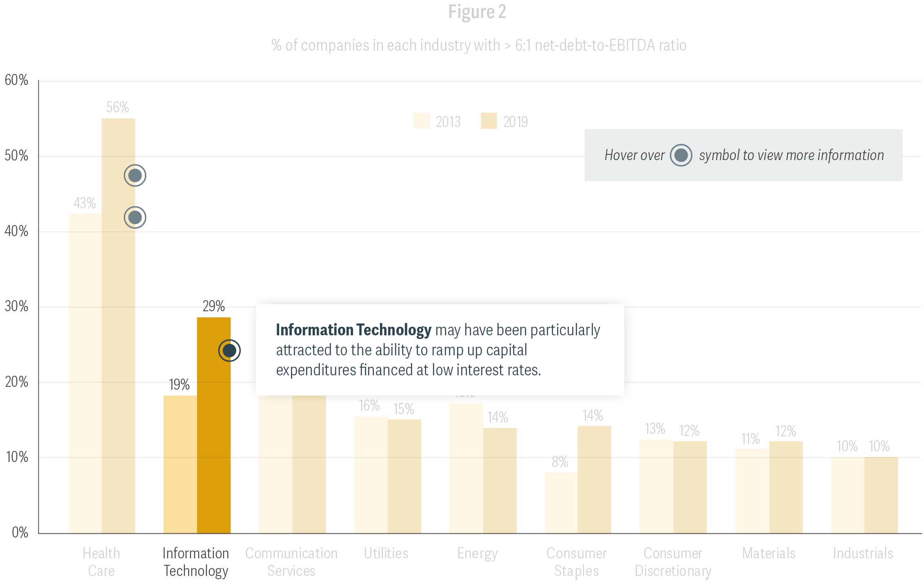The image size is (924, 582).
Task: Click the Communication Services axis label
Action: (291, 562)
